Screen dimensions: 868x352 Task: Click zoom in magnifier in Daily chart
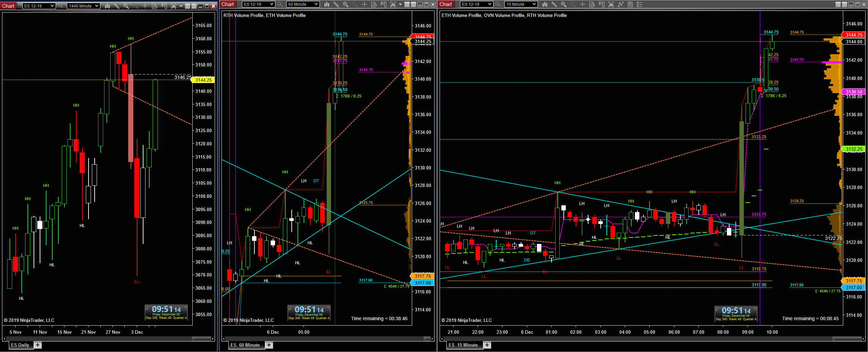(x=126, y=6)
